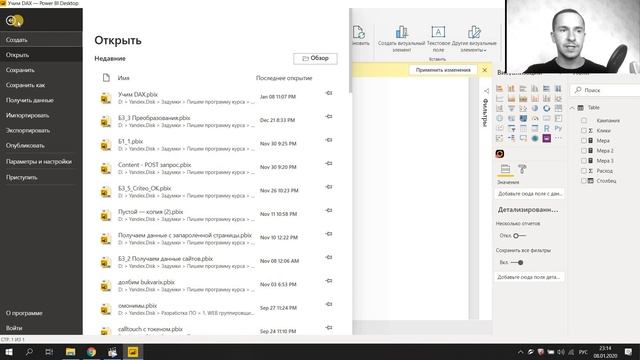The image size is (640, 360).
Task: Select the R script visual
Action: coord(547,128)
